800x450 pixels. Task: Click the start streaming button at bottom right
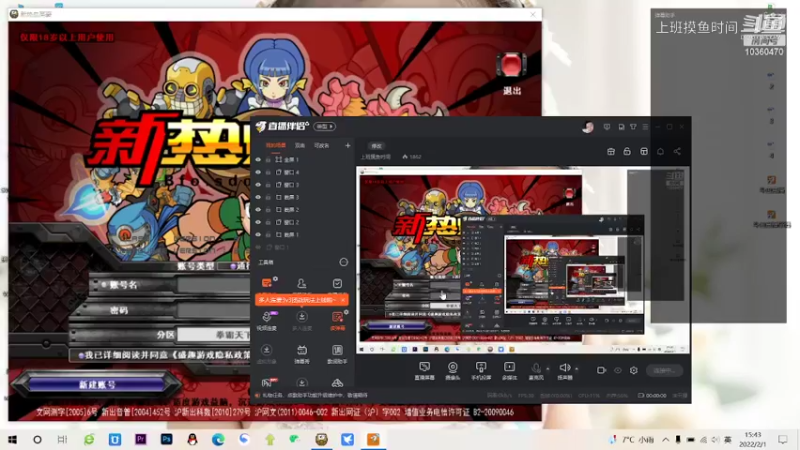tap(664, 370)
